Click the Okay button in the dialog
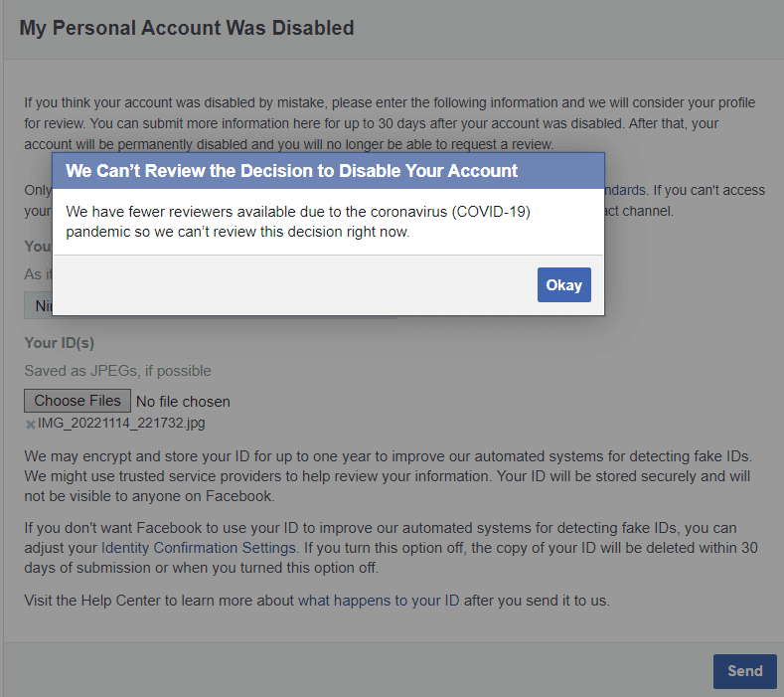 (x=563, y=285)
